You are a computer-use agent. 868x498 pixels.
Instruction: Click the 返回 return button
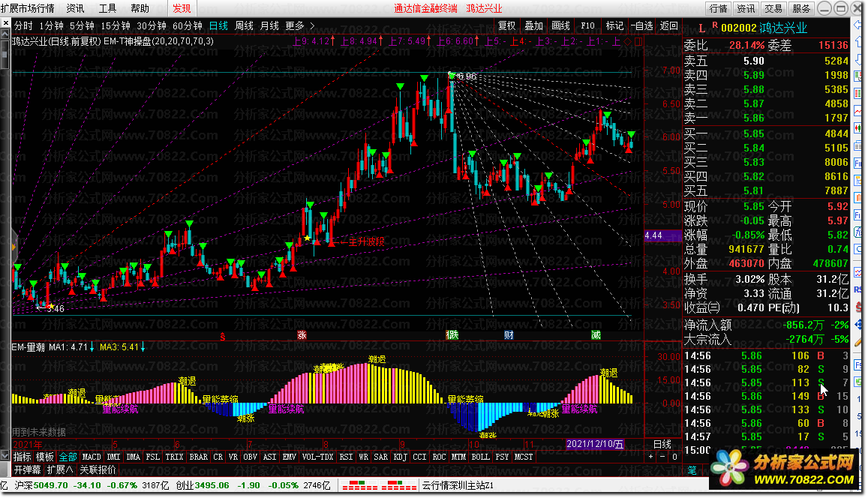click(x=668, y=25)
